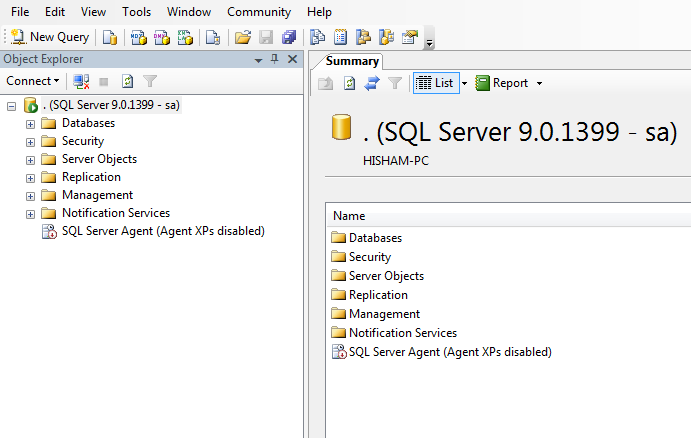Open the toolbar options overflow arrow
Screen dimensions: 691x438
click(x=429, y=43)
